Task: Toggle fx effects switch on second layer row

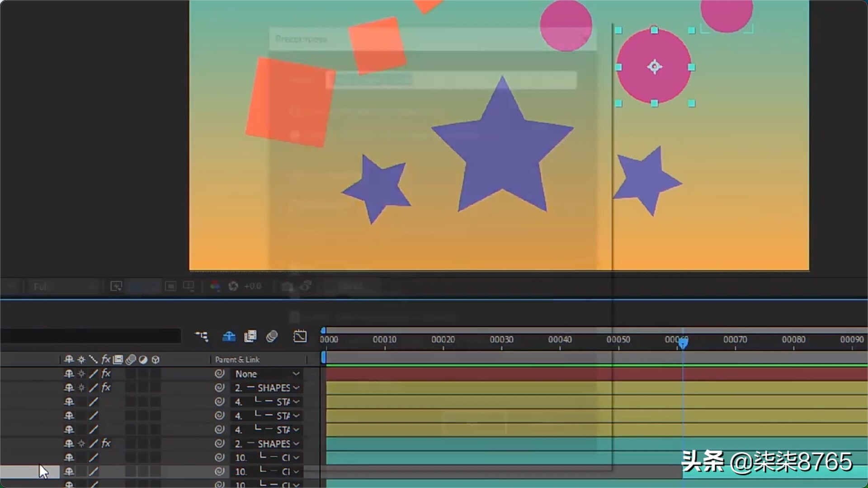Action: point(106,388)
